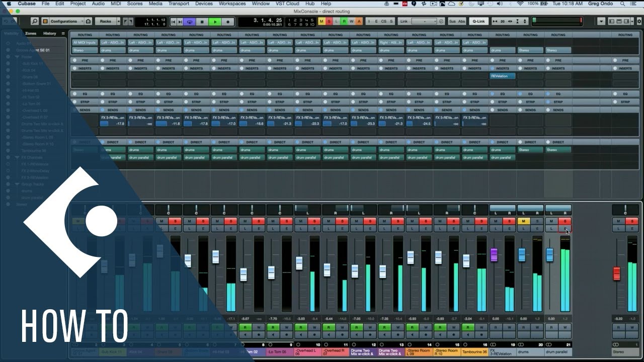Unmute the drums group channel
The height and width of the screenshot is (362, 644).
click(x=524, y=221)
